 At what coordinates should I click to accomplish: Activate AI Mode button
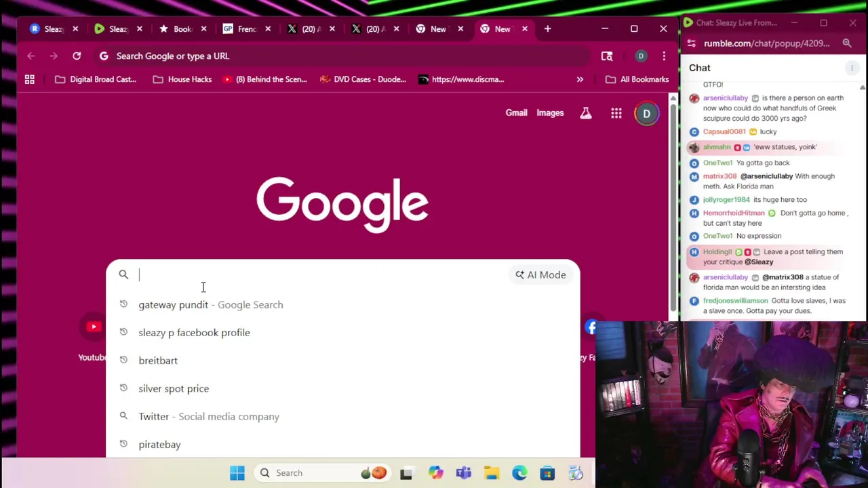(540, 274)
